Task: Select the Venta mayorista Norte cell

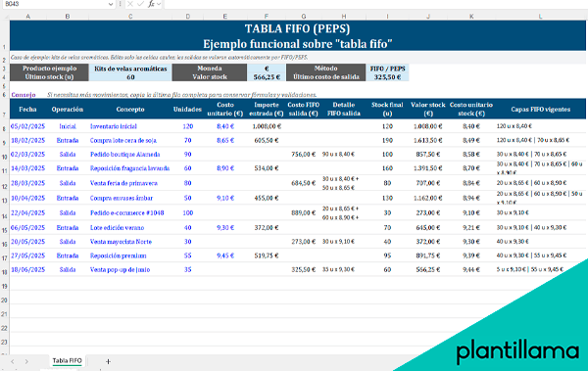Action: 130,242
